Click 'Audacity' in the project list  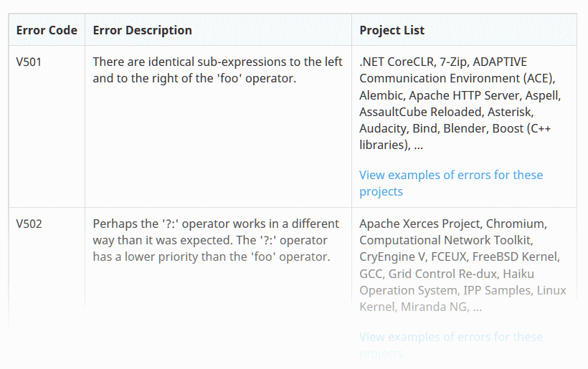(383, 128)
